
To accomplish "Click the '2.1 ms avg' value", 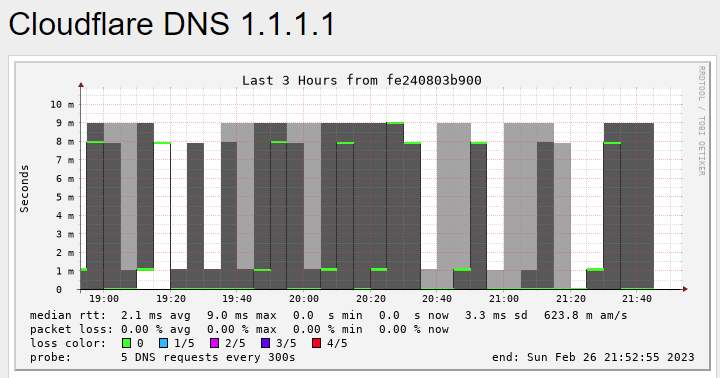I will (x=156, y=316).
